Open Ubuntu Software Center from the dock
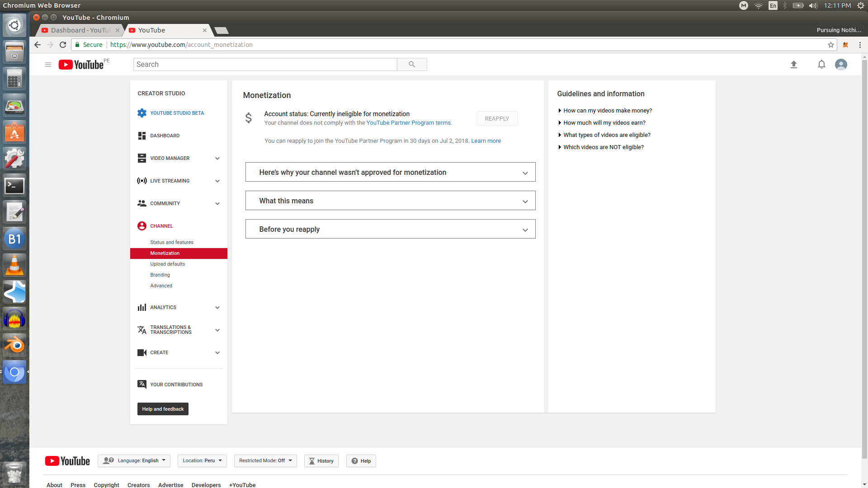Image resolution: width=868 pixels, height=488 pixels. [14, 132]
